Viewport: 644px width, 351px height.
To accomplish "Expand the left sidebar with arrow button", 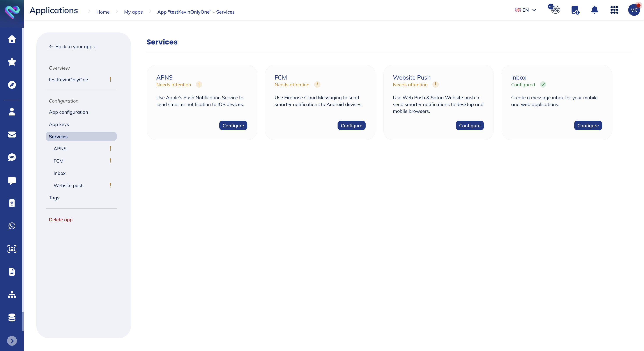I will click(12, 341).
